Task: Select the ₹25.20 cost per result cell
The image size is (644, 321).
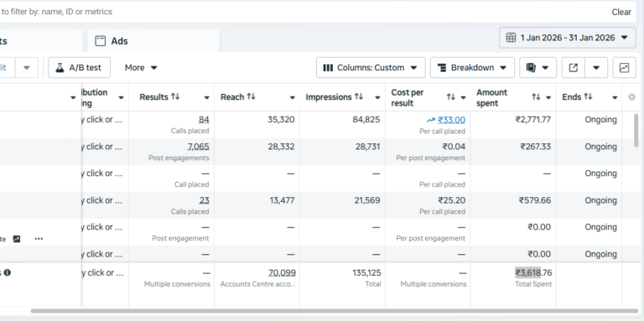Action: pyautogui.click(x=452, y=200)
